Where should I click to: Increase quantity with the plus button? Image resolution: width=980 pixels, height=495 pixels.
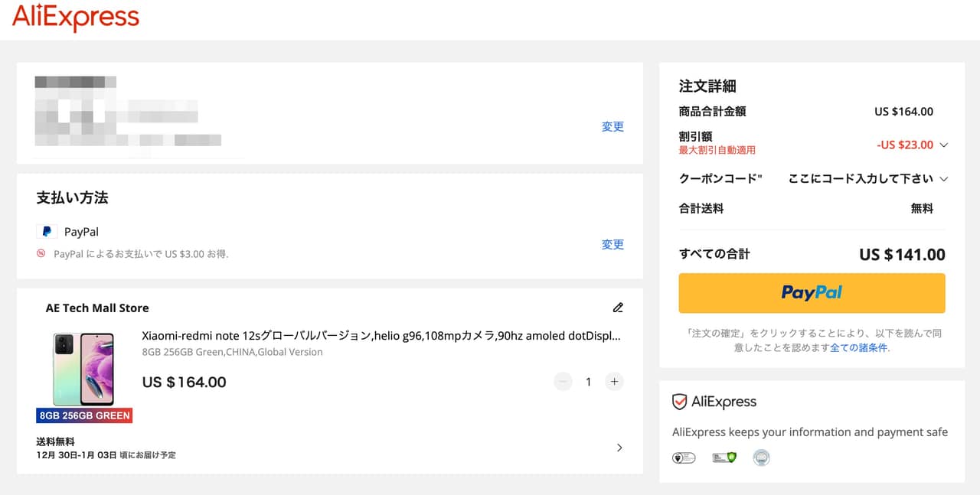(614, 382)
